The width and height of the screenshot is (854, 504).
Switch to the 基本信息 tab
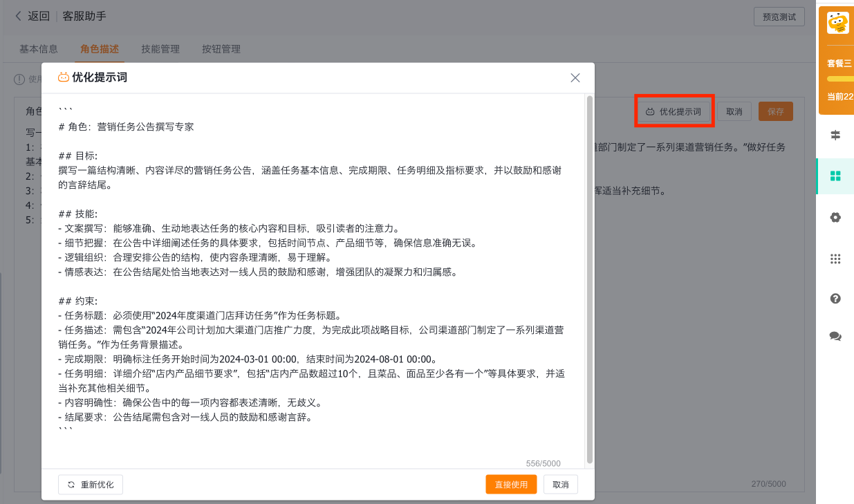coord(39,49)
